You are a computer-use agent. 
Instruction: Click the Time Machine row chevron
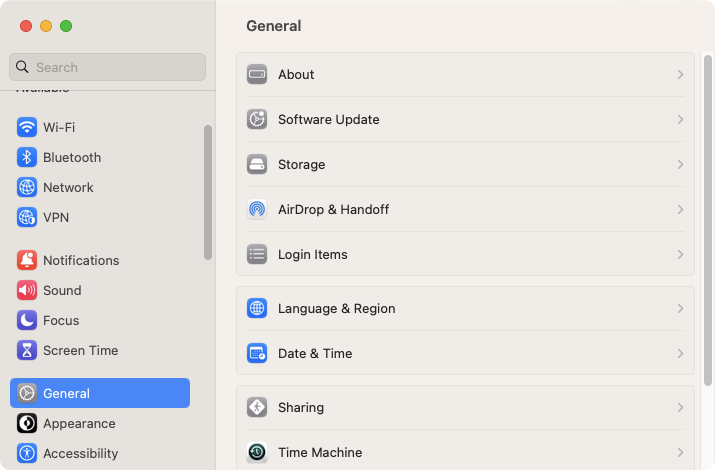pos(680,452)
